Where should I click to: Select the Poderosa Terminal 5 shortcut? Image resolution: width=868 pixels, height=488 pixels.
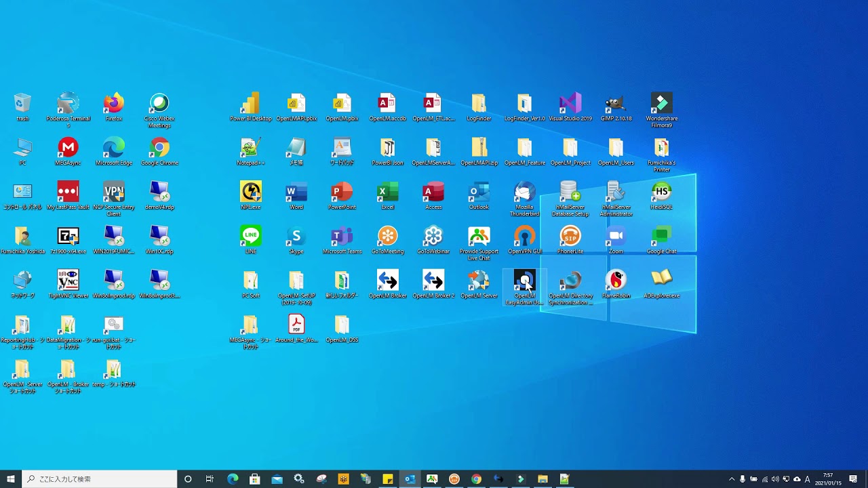click(68, 110)
